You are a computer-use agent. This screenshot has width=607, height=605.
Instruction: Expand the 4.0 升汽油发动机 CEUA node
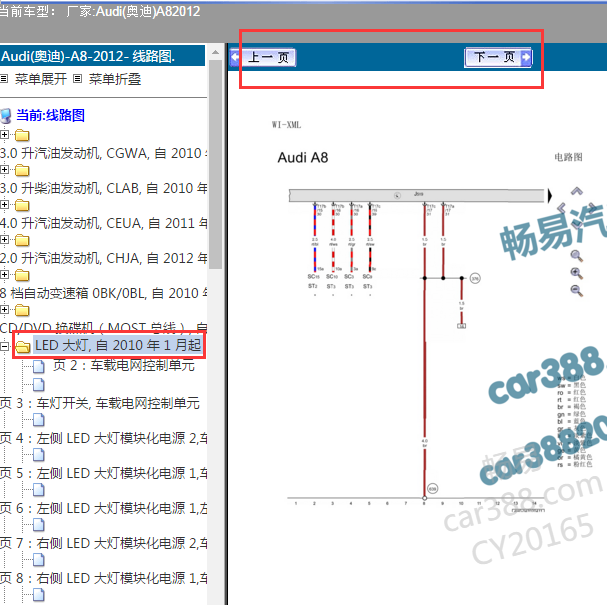tap(4, 204)
